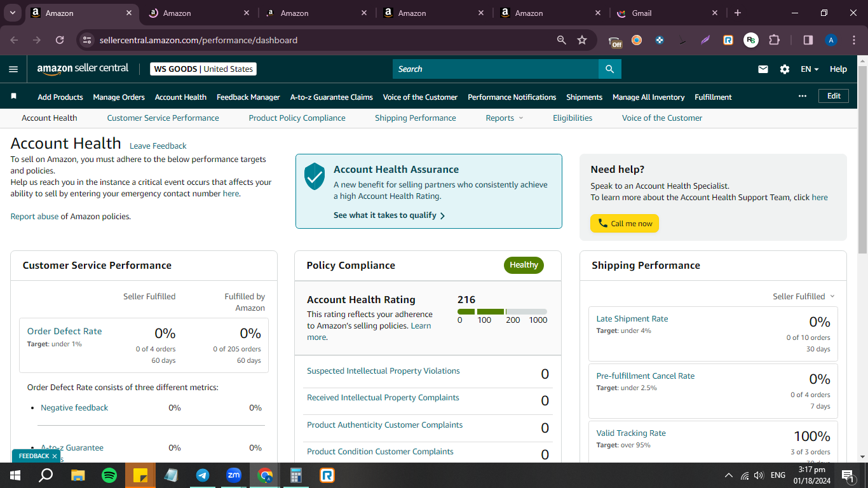Open the Shipping Performance tab
This screenshot has width=868, height=488.
point(416,118)
